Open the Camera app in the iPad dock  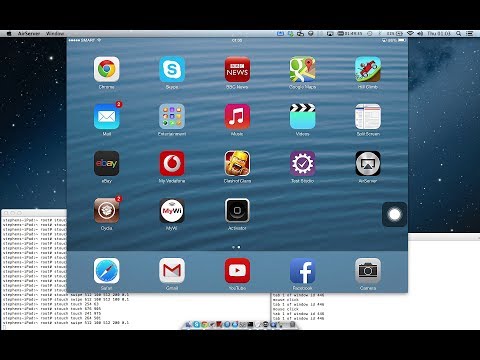[x=368, y=271]
